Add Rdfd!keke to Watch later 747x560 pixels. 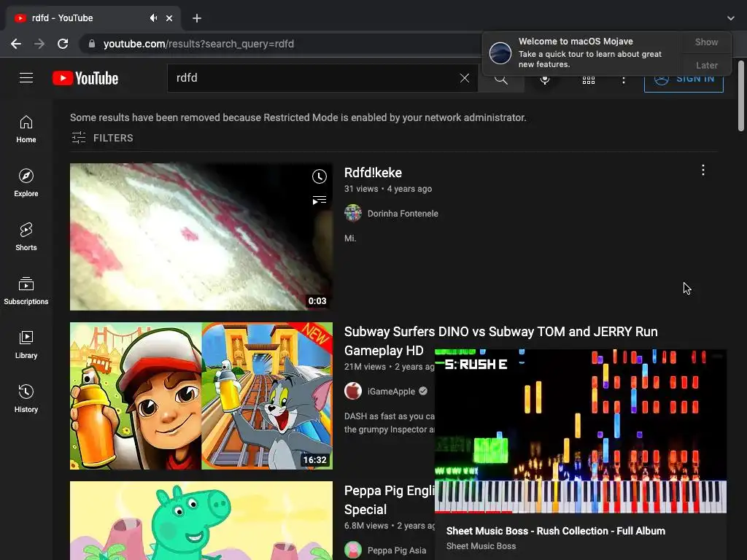click(320, 176)
